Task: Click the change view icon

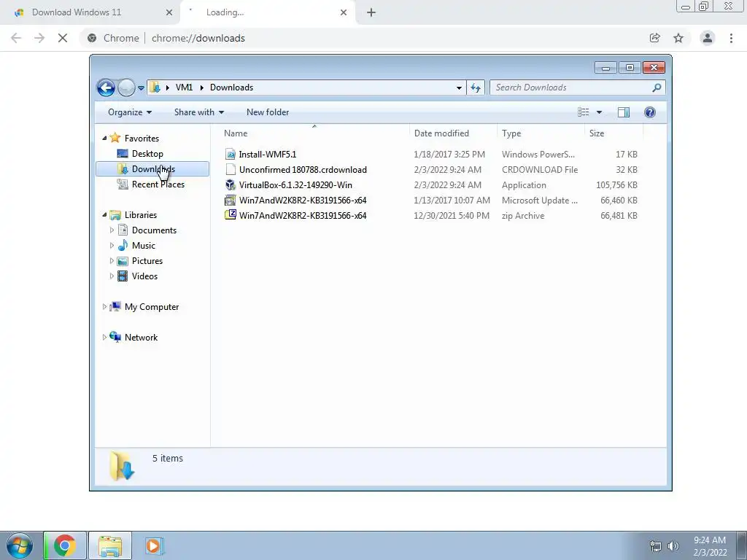Action: click(584, 112)
